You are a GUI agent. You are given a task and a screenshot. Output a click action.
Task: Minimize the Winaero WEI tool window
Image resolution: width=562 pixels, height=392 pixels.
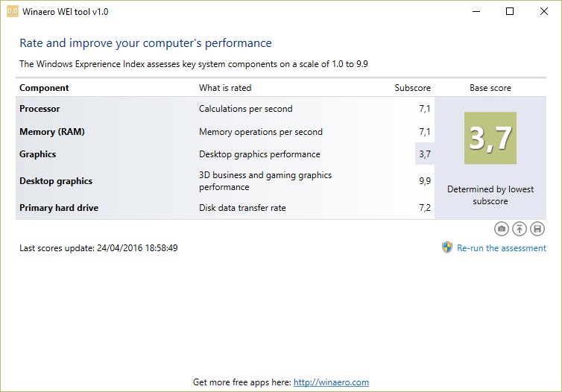coord(476,12)
